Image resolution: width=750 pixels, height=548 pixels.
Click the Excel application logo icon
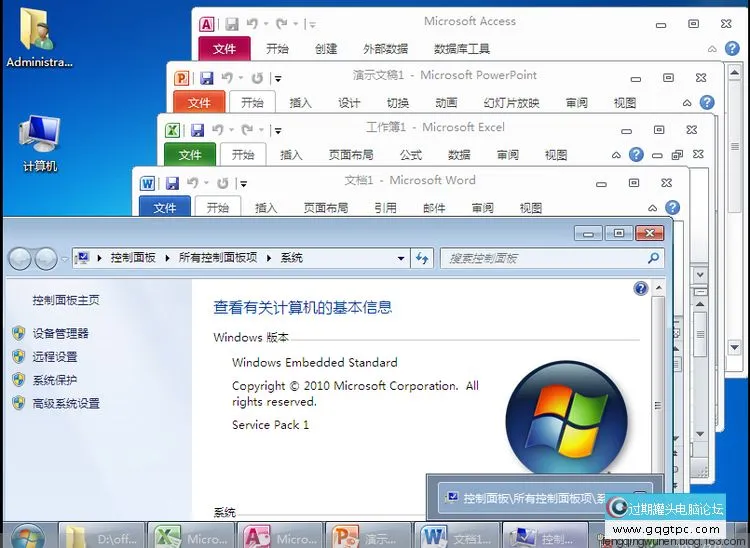[x=172, y=130]
